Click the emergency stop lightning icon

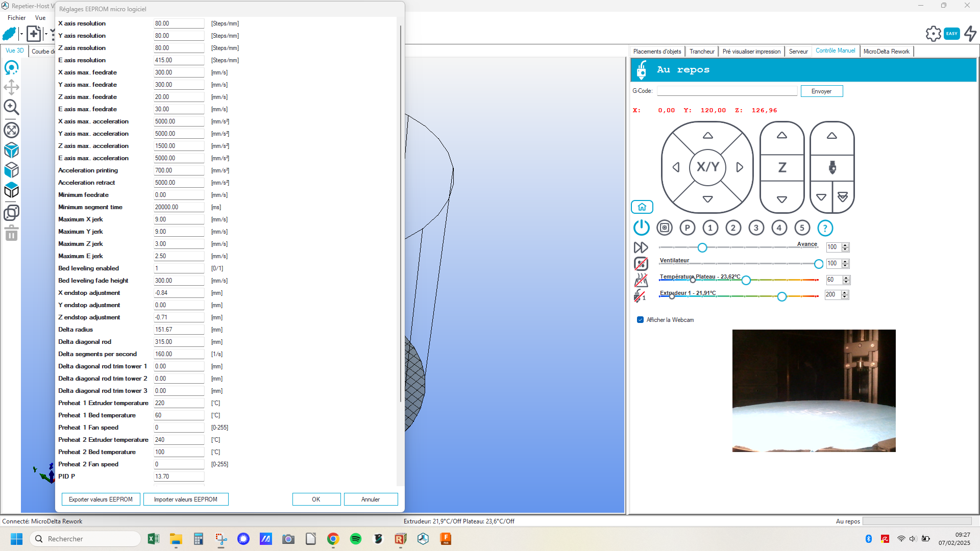[970, 34]
